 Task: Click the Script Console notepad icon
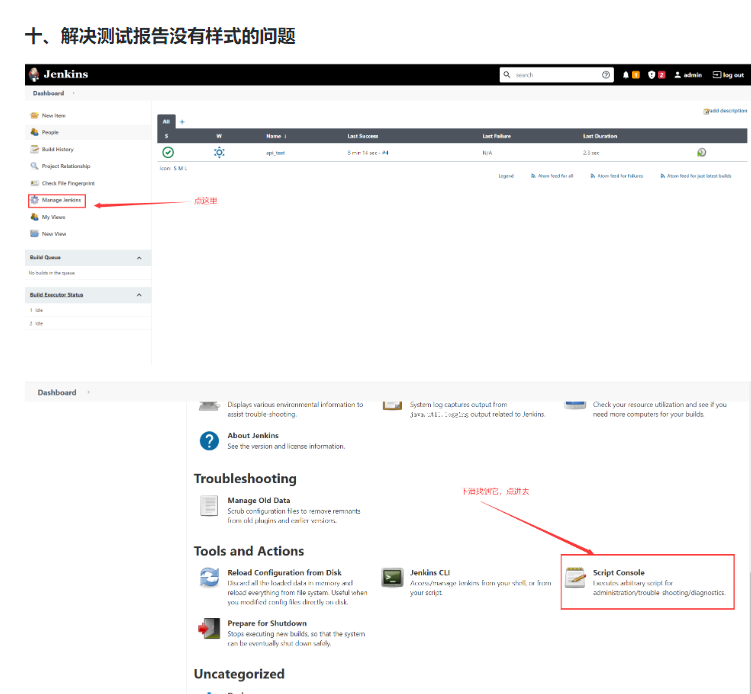click(x=575, y=577)
